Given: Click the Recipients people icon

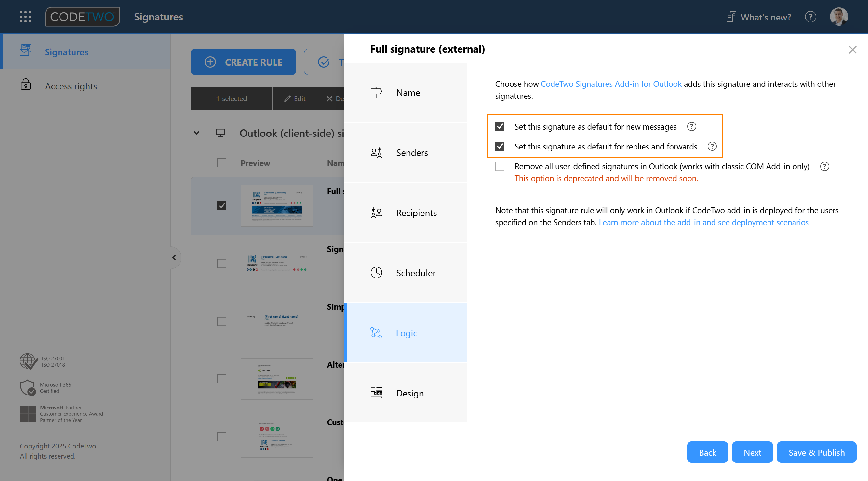Looking at the screenshot, I should coord(376,213).
